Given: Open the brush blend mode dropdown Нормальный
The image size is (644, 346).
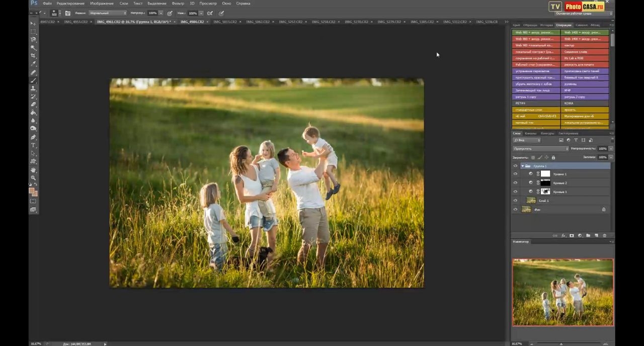Looking at the screenshot, I should click(x=108, y=13).
